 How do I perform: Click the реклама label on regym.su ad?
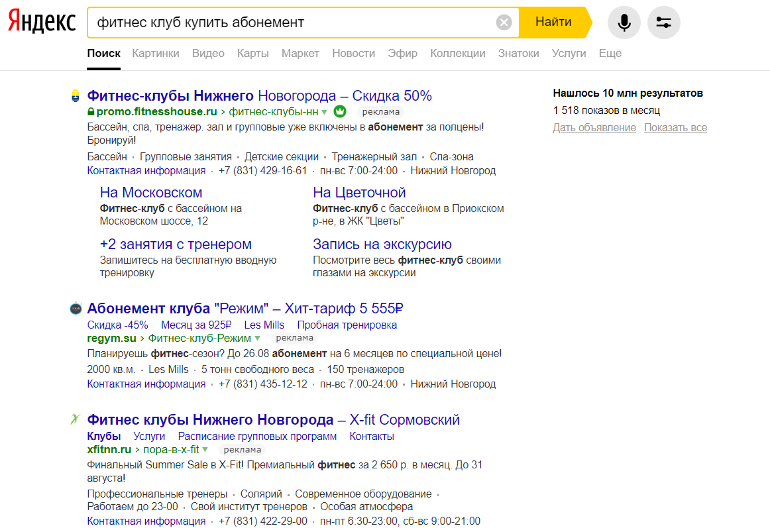294,338
